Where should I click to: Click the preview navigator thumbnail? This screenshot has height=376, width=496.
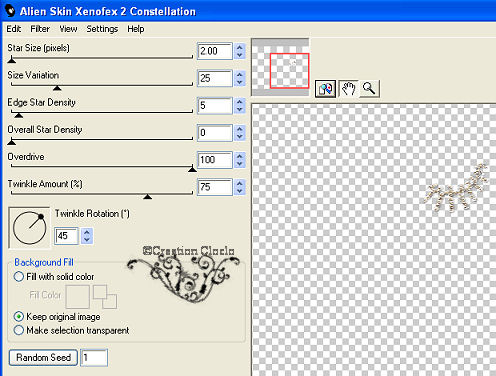point(280,67)
